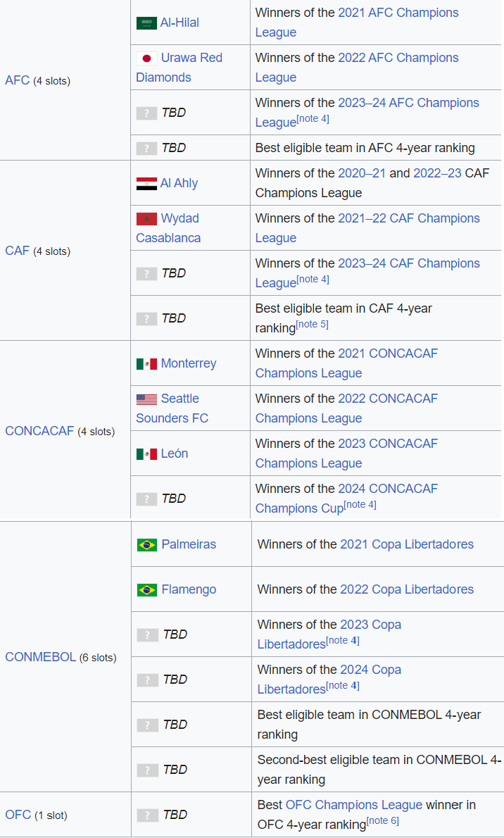The width and height of the screenshot is (504, 838).
Task: Jump to note 6 in OFC row
Action: click(x=382, y=821)
